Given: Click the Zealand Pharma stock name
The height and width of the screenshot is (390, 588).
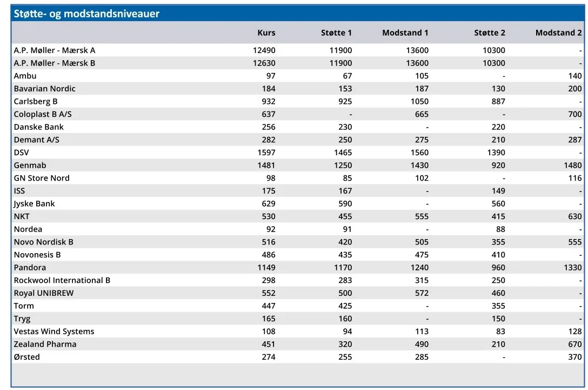Looking at the screenshot, I should tap(45, 345).
